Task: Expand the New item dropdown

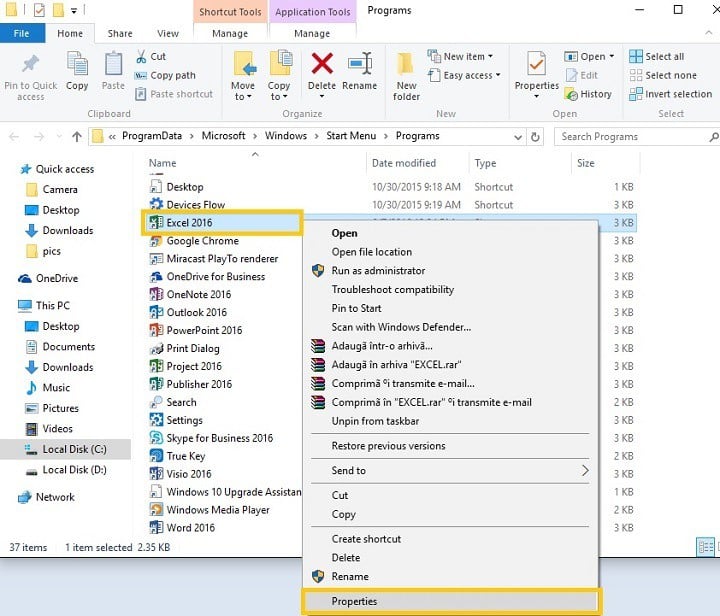Action: click(490, 56)
